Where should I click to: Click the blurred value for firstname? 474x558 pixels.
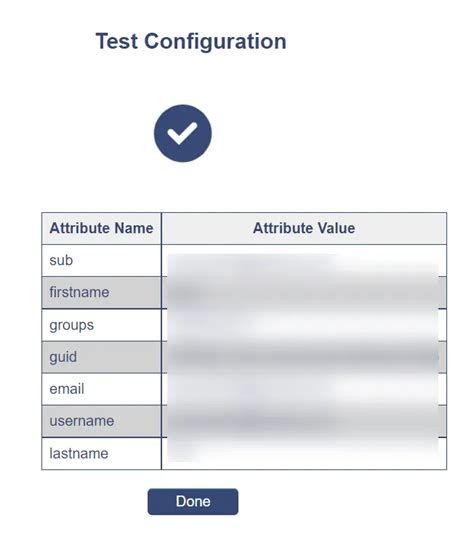tap(304, 293)
